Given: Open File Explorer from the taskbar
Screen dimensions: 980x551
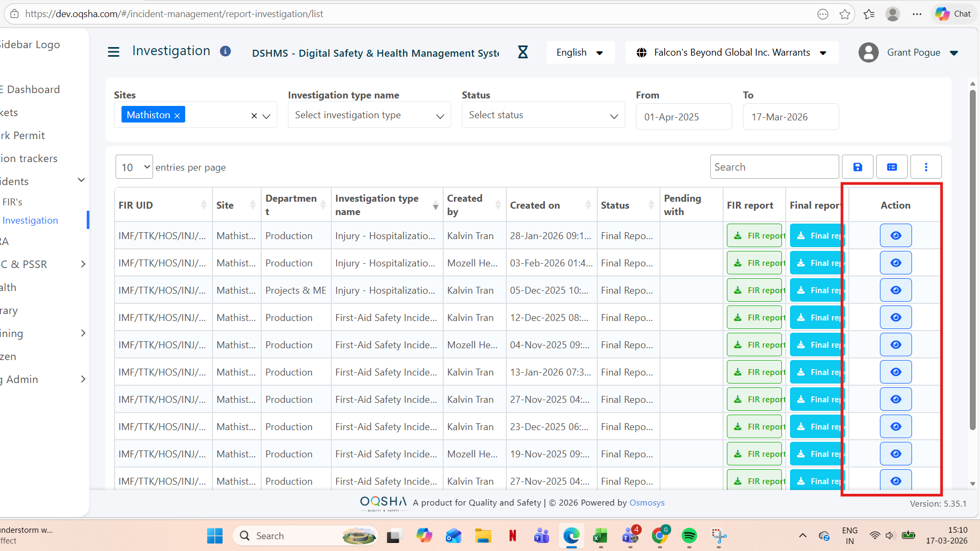Looking at the screenshot, I should click(x=483, y=535).
